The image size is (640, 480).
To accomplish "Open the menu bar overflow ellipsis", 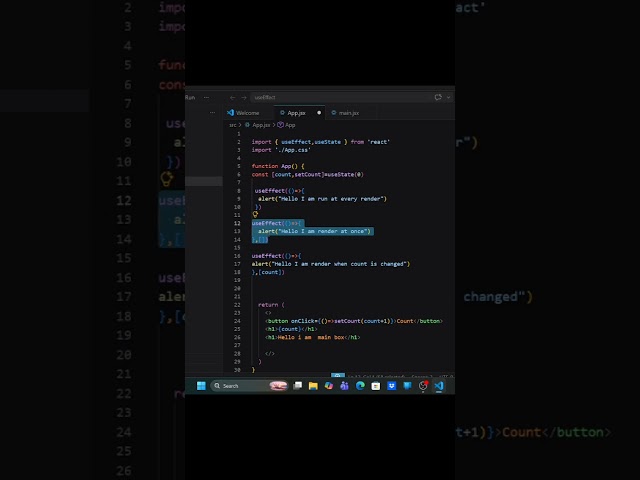I will tap(207, 98).
